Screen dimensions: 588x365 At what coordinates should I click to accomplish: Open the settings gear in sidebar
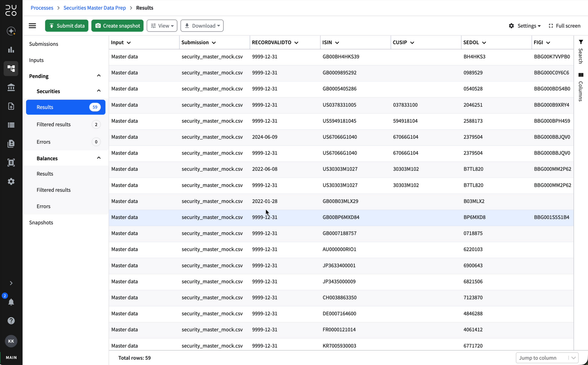[x=11, y=182]
